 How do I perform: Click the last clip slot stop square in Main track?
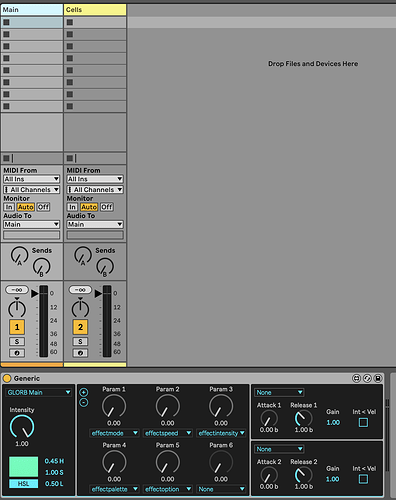pos(6,106)
